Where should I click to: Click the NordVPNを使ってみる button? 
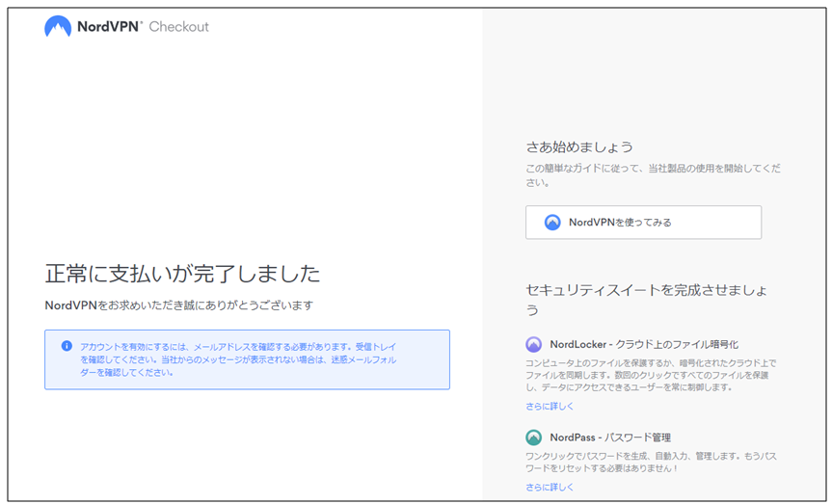click(x=643, y=223)
